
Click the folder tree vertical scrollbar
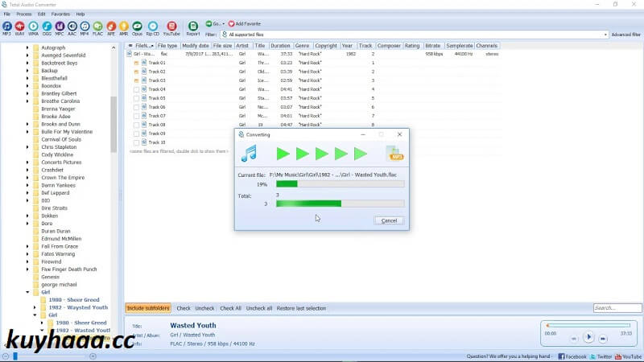114,124
